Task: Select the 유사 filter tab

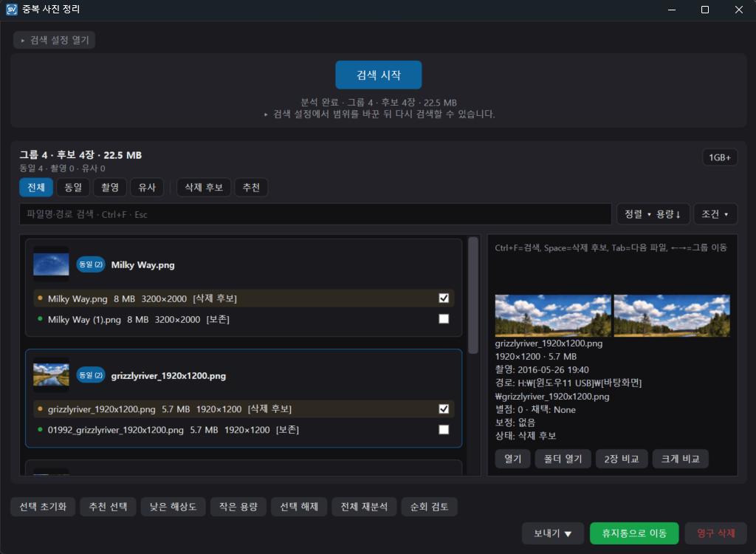Action: click(x=147, y=187)
